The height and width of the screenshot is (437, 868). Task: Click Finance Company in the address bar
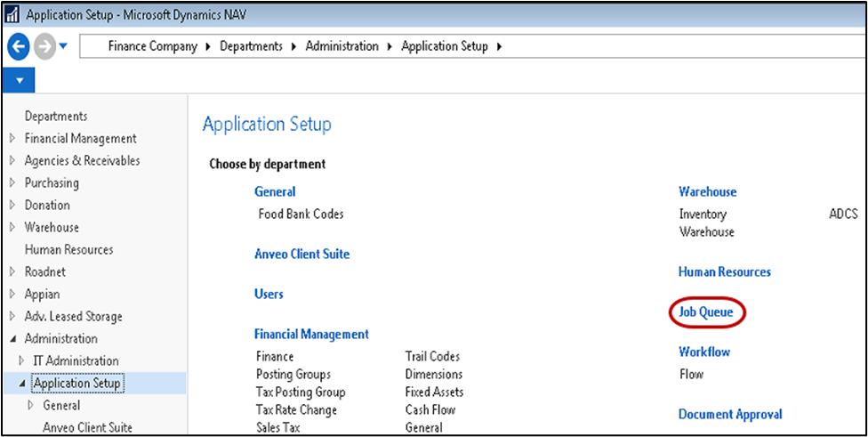click(153, 46)
